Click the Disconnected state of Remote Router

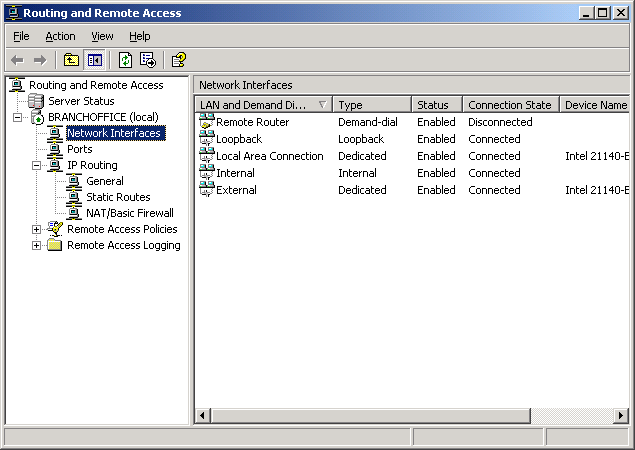coord(500,122)
